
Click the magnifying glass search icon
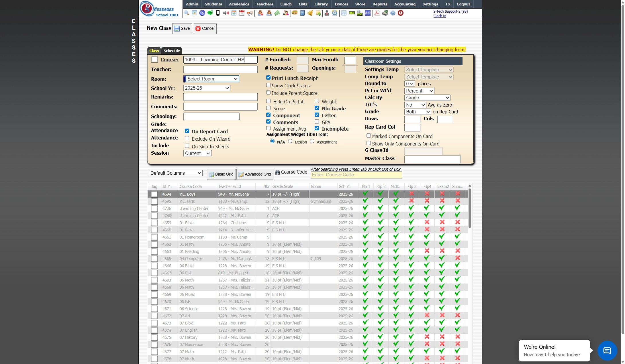click(x=187, y=13)
